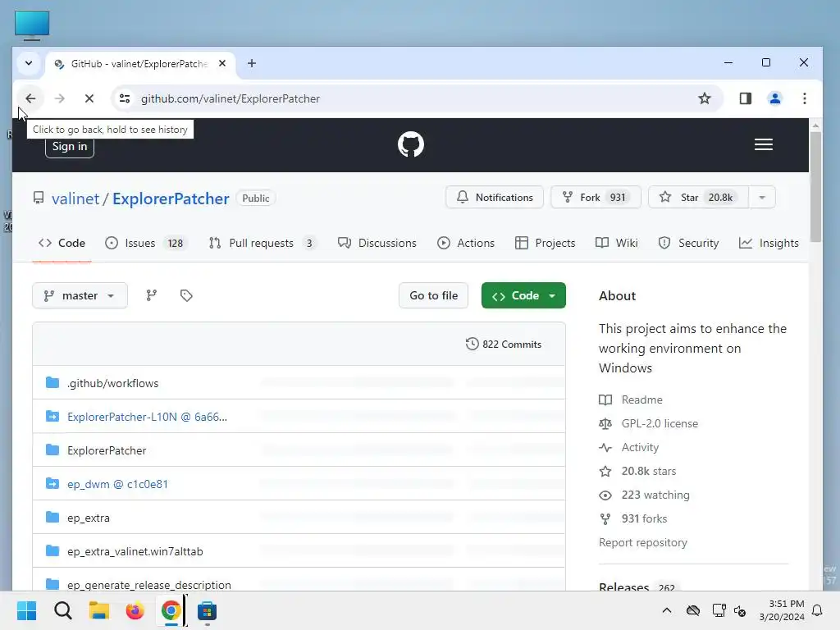Screen dimensions: 840x630
Task: Open the ep_extra folder
Action: click(89, 518)
